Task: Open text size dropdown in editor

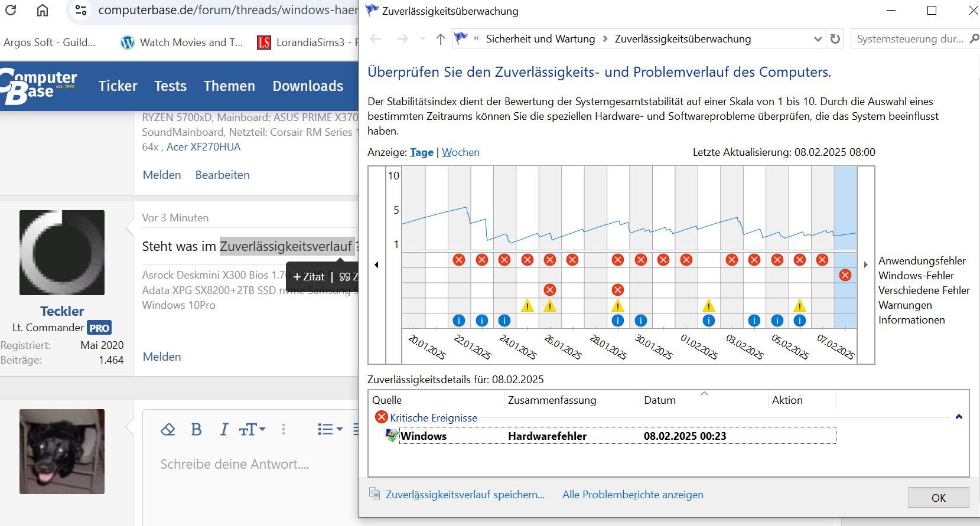Action: click(x=252, y=429)
